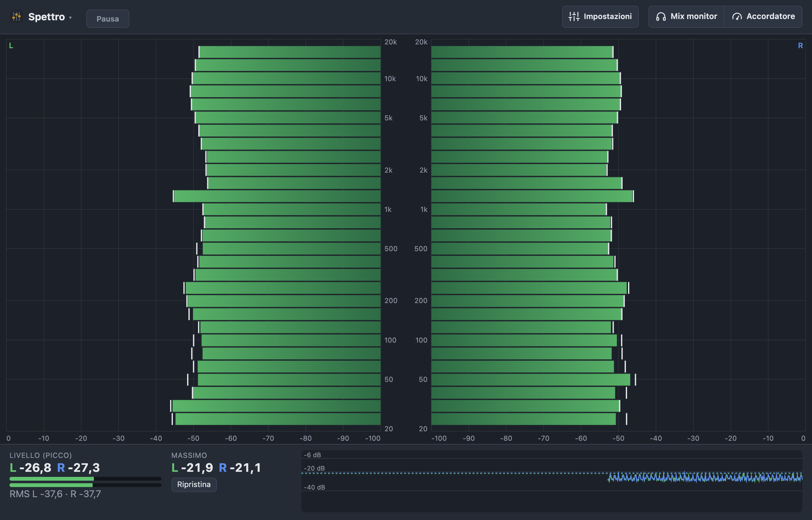This screenshot has height=520, width=812.
Task: Click the Accordatore tuner gauge icon
Action: [737, 17]
